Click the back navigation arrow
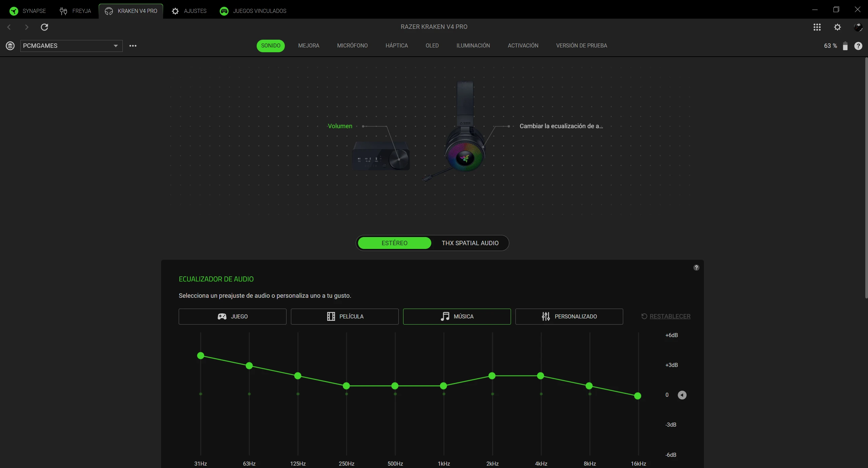Image resolution: width=868 pixels, height=468 pixels. tap(9, 27)
